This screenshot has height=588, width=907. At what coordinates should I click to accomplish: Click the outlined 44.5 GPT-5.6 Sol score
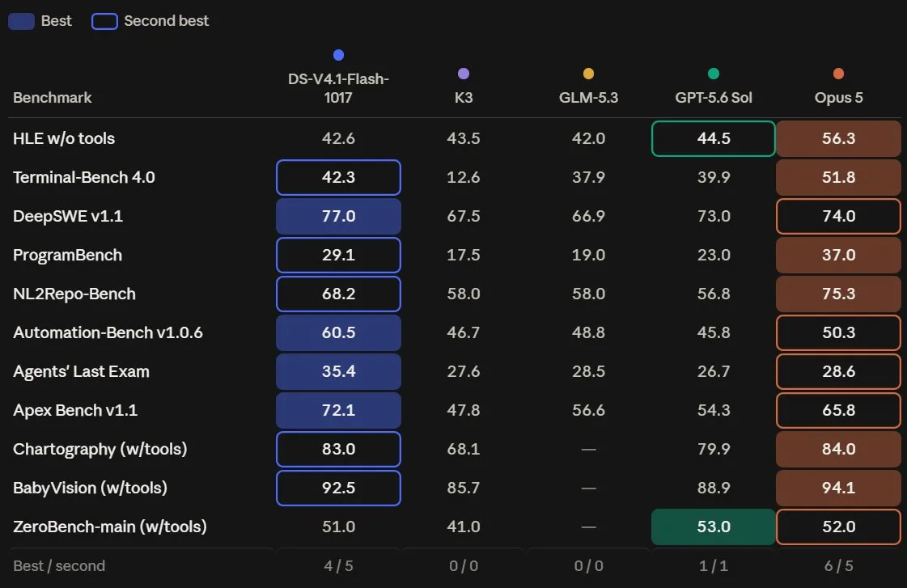point(714,138)
